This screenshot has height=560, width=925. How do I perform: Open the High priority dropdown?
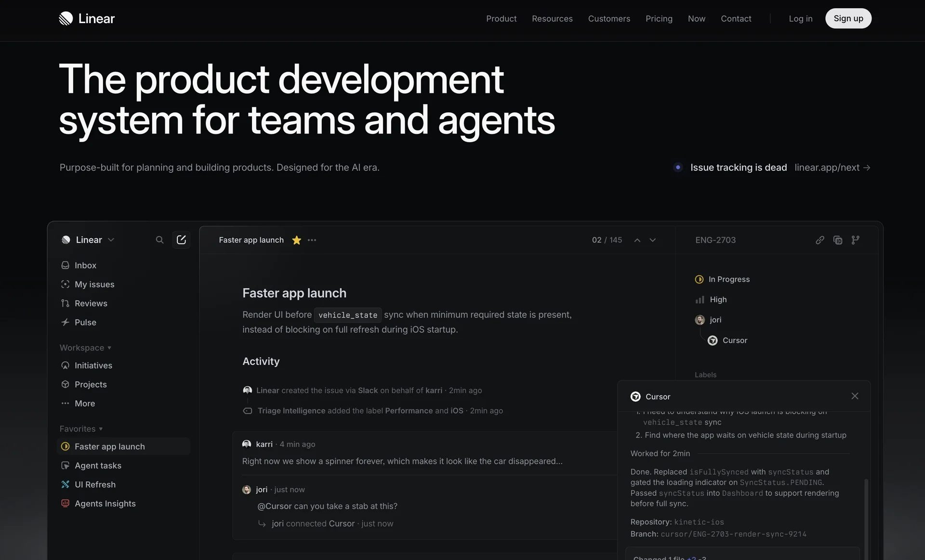(x=711, y=300)
